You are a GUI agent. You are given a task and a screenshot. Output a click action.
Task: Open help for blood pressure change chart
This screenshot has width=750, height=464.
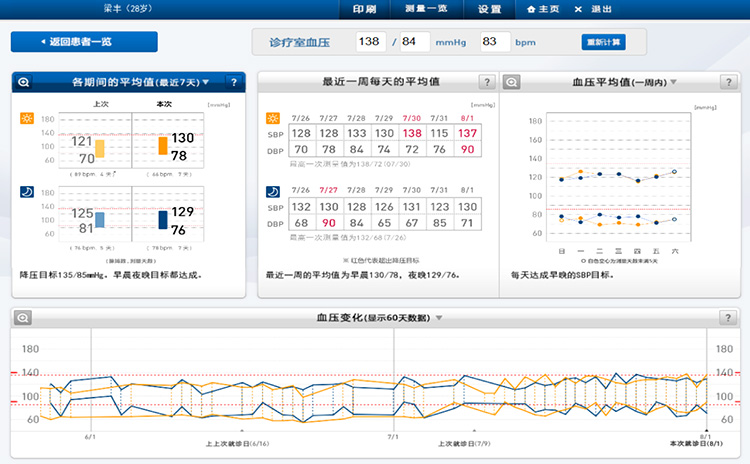tap(727, 317)
